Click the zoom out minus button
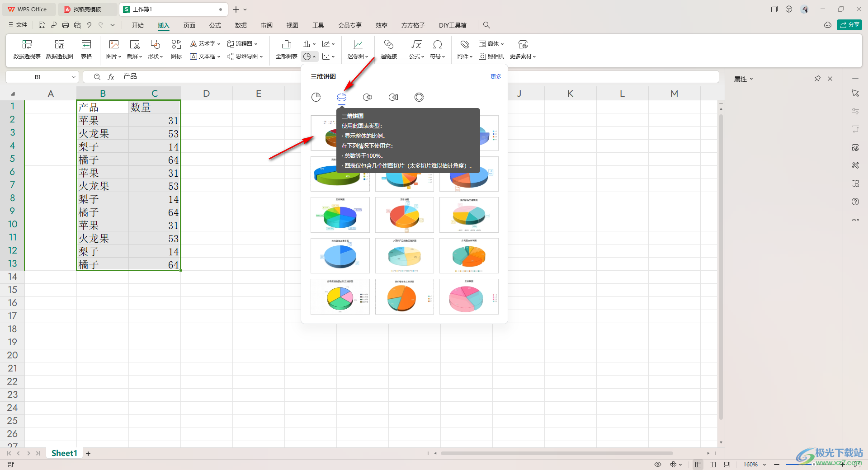The height and width of the screenshot is (470, 868). [777, 464]
